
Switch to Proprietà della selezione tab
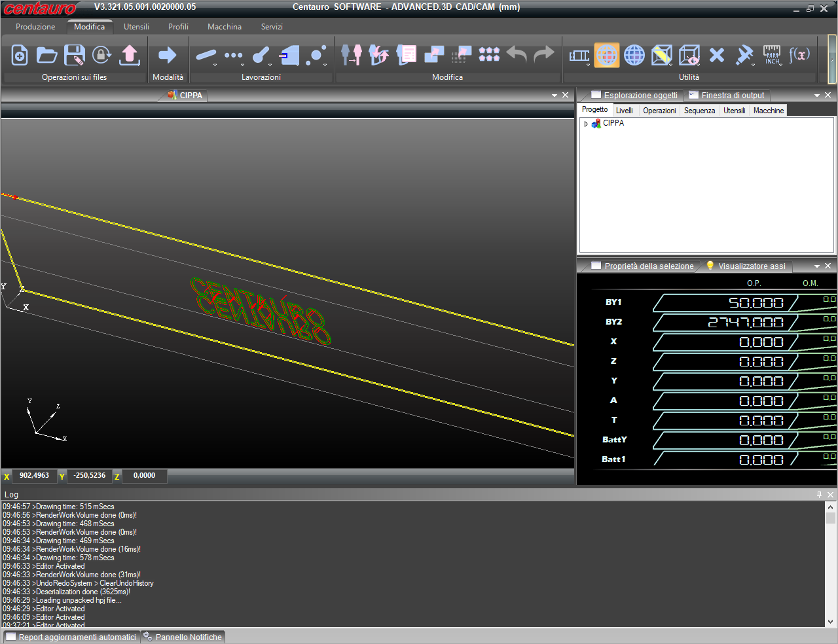point(642,266)
